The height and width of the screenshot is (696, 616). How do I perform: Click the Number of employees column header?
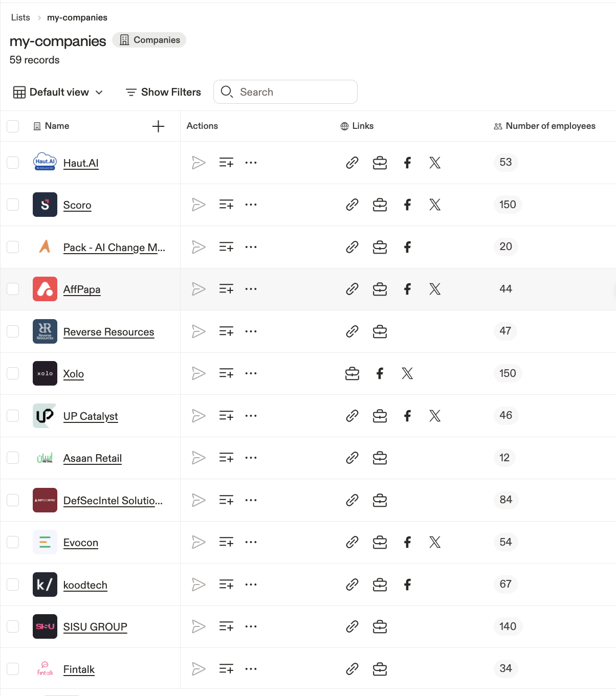tap(544, 126)
